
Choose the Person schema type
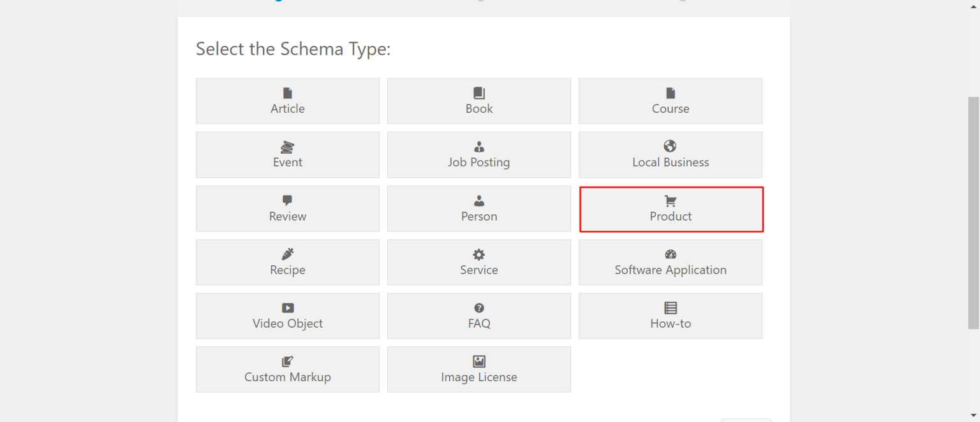[x=479, y=208]
